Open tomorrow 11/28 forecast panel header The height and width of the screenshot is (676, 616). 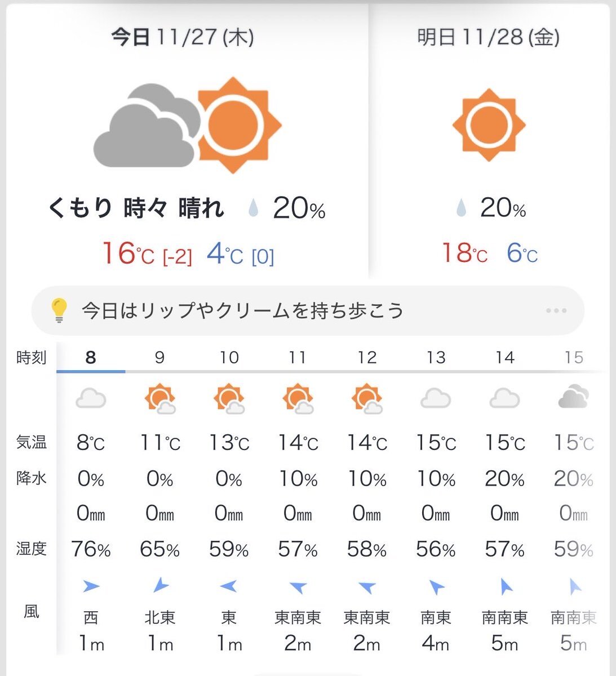pos(488,38)
